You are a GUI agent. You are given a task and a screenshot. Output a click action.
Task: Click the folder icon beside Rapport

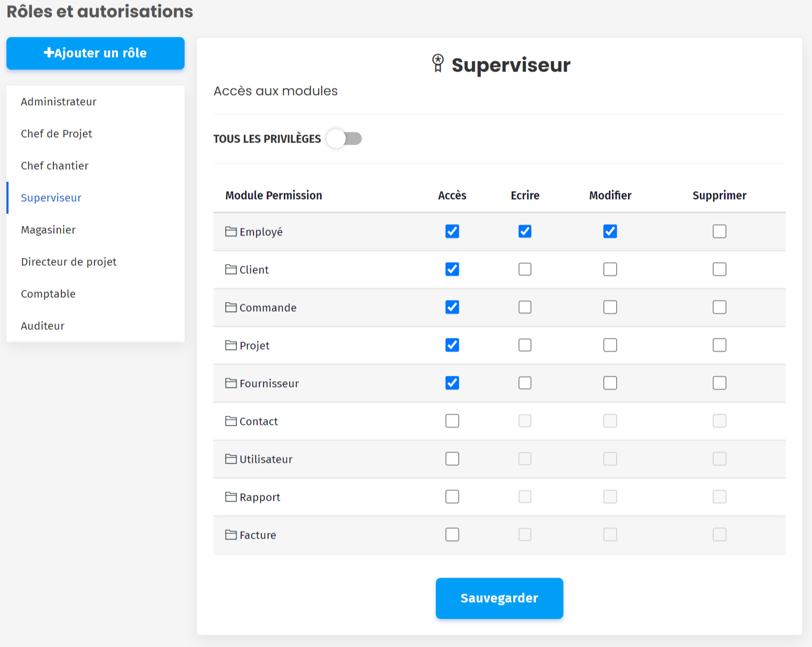click(230, 496)
